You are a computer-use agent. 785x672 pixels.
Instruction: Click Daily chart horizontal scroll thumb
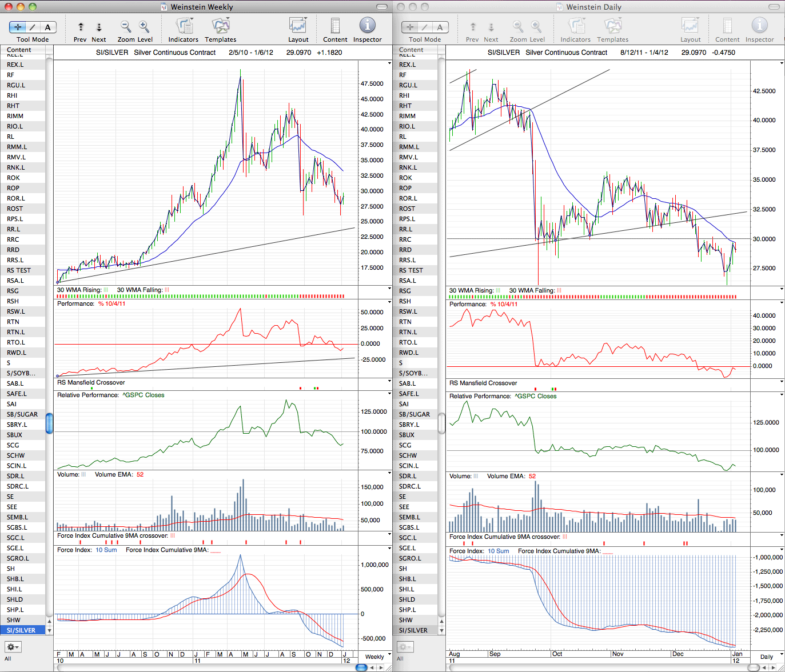click(x=754, y=667)
